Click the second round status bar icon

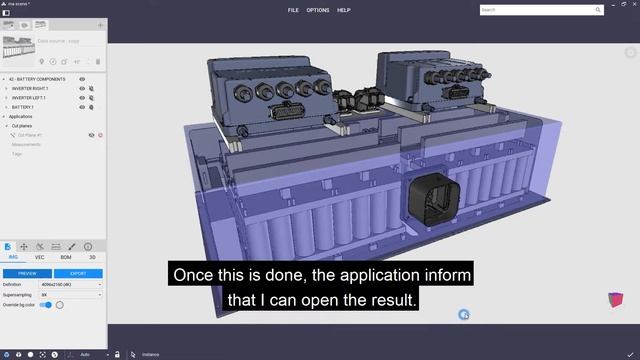click(x=18, y=355)
